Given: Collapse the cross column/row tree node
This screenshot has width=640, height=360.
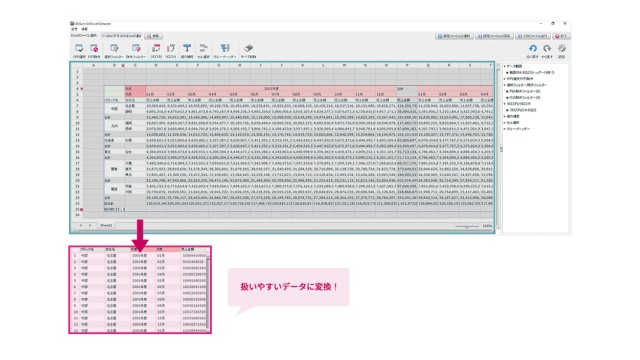Looking at the screenshot, I should tap(505, 104).
